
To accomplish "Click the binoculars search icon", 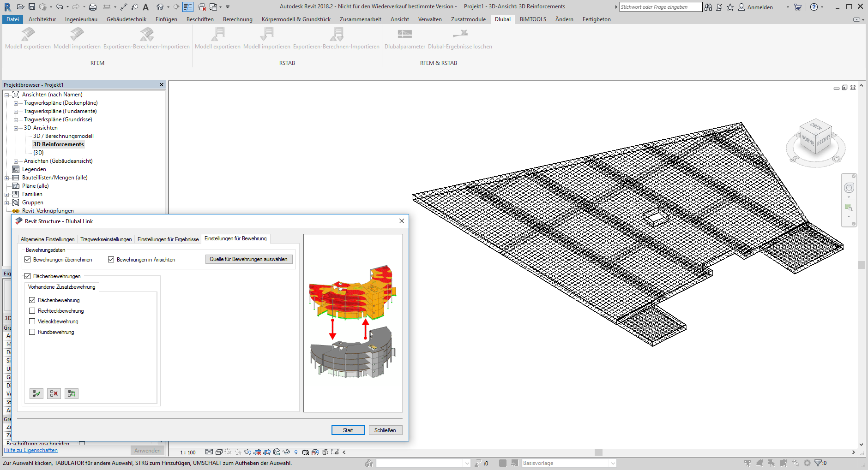I will 708,7.
